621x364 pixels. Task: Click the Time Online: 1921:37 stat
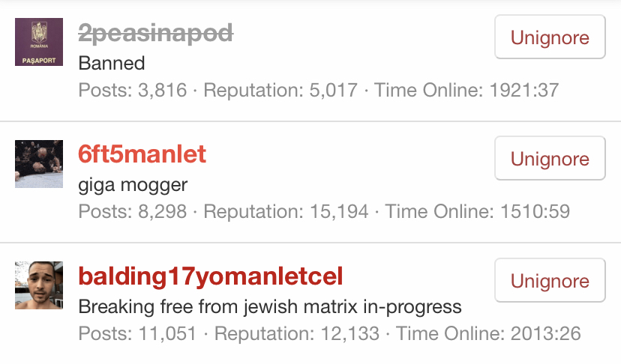coord(466,91)
